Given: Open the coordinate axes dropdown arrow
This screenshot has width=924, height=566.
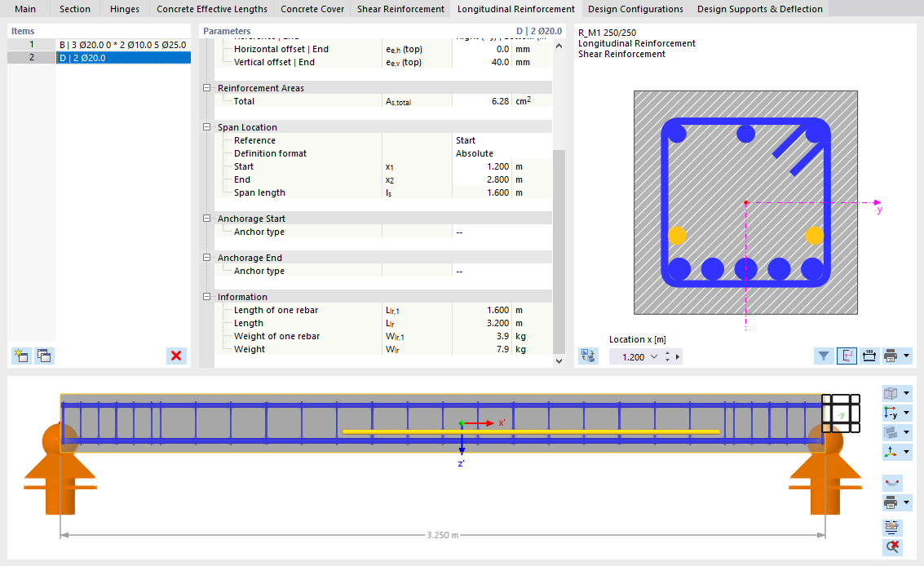Looking at the screenshot, I should (906, 452).
